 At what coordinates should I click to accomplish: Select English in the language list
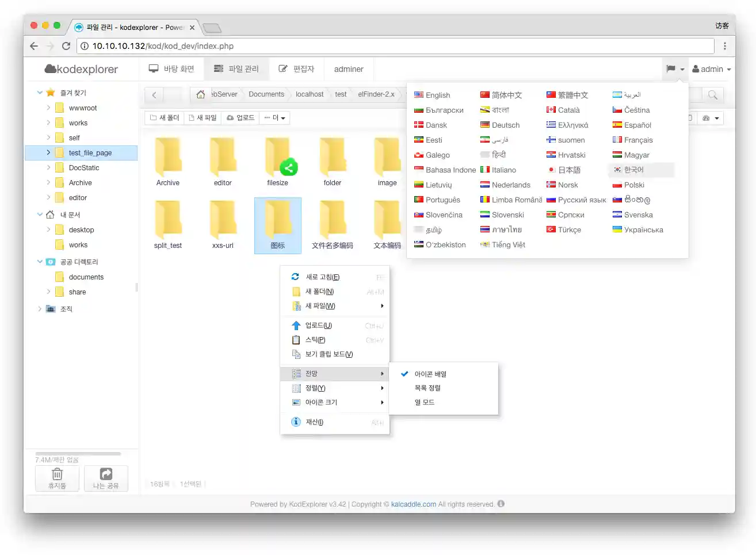(437, 95)
